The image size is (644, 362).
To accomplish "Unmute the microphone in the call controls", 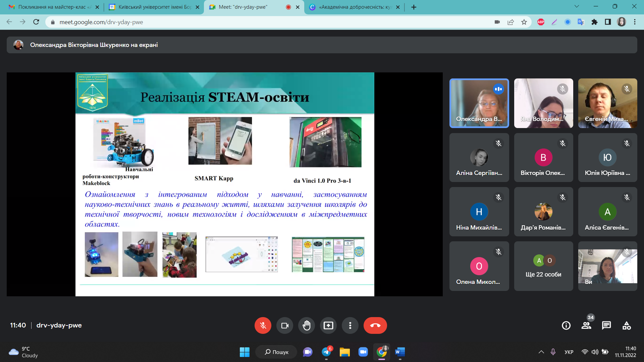I will pyautogui.click(x=263, y=325).
